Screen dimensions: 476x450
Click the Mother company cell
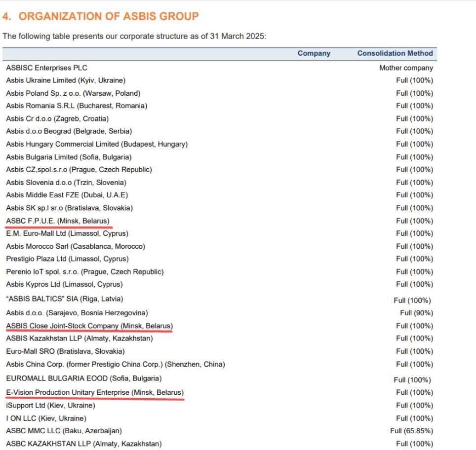pyautogui.click(x=405, y=68)
